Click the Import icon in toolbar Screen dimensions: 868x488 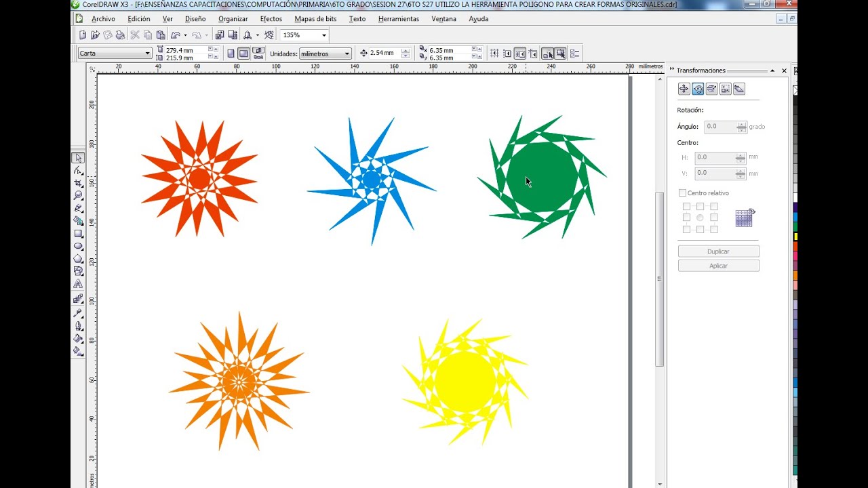[220, 35]
